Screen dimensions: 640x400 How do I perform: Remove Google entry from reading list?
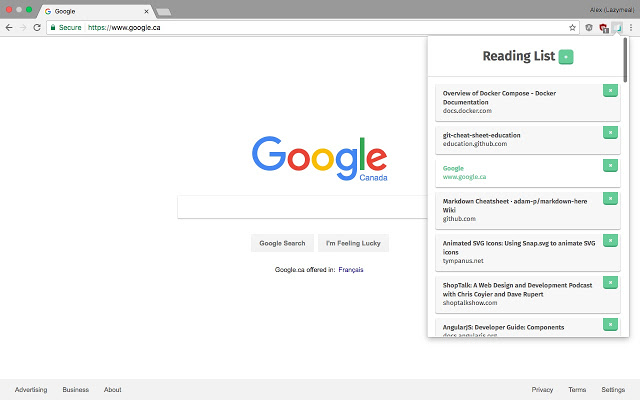[610, 165]
